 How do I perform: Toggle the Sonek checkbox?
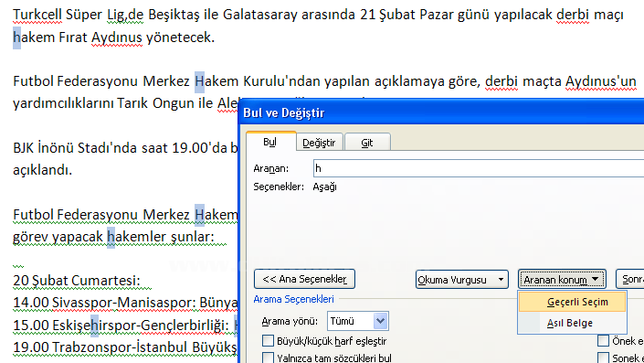pos(603,358)
